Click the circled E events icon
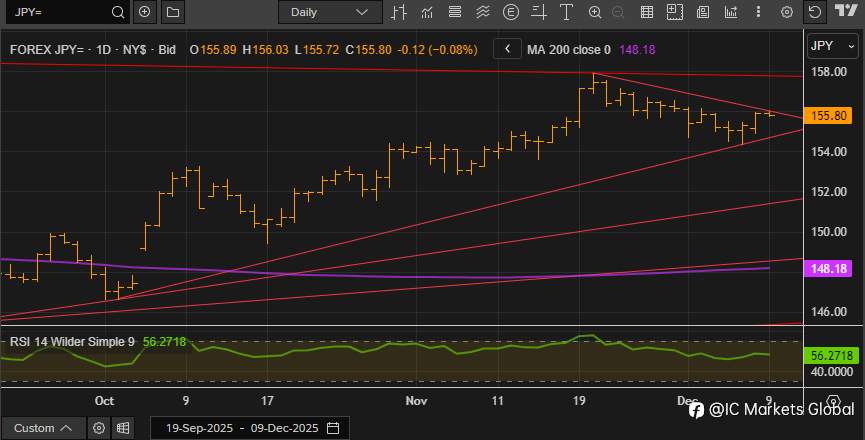Image resolution: width=865 pixels, height=440 pixels. pos(511,12)
